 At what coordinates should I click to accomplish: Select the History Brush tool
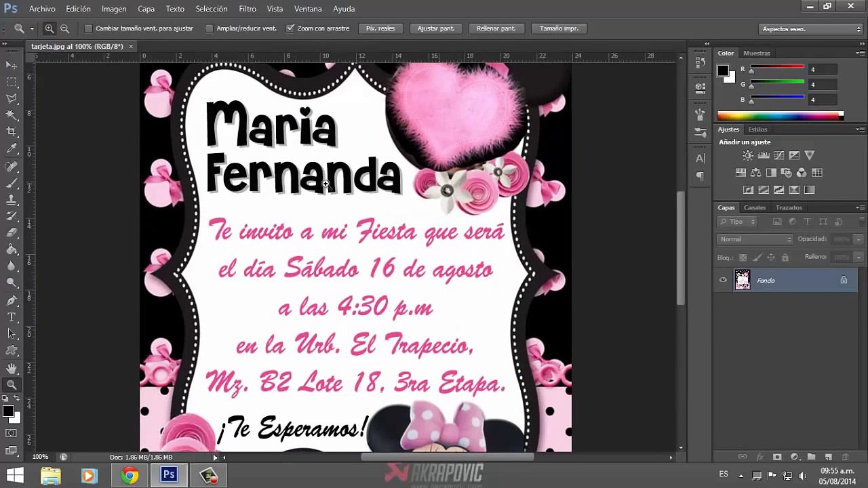[12, 216]
